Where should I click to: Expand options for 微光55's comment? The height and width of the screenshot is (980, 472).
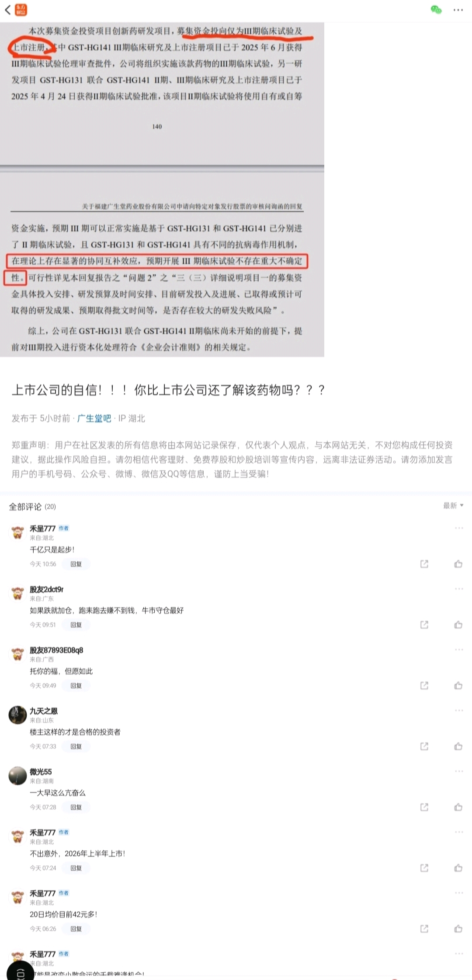[458, 771]
